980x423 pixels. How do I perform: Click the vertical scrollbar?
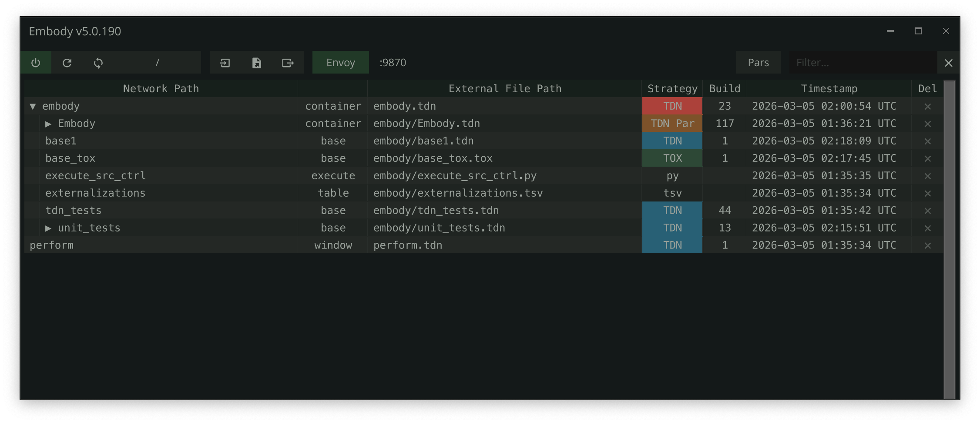click(x=950, y=239)
